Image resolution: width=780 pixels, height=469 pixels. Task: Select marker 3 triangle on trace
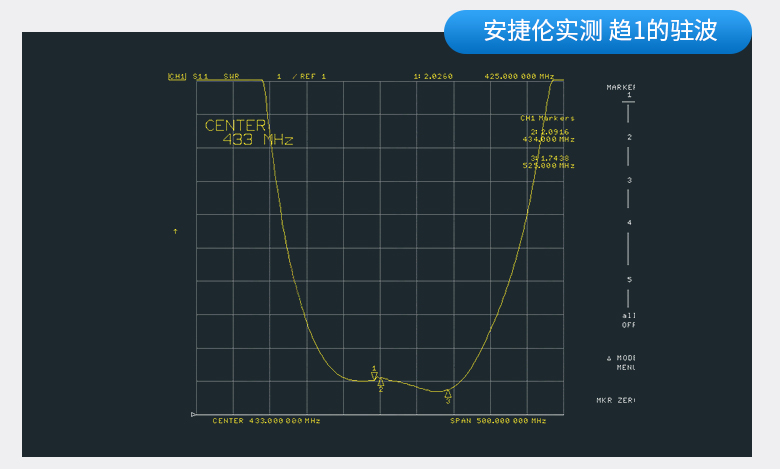click(448, 396)
